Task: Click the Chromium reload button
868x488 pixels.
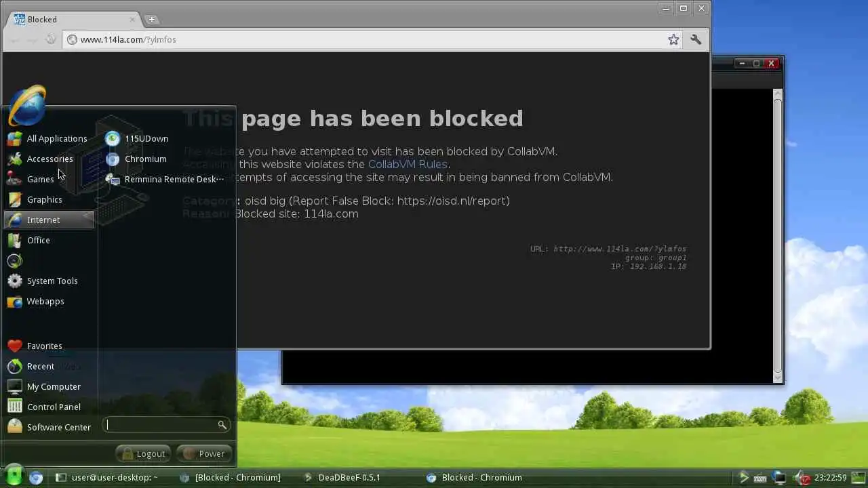Action: (x=50, y=39)
